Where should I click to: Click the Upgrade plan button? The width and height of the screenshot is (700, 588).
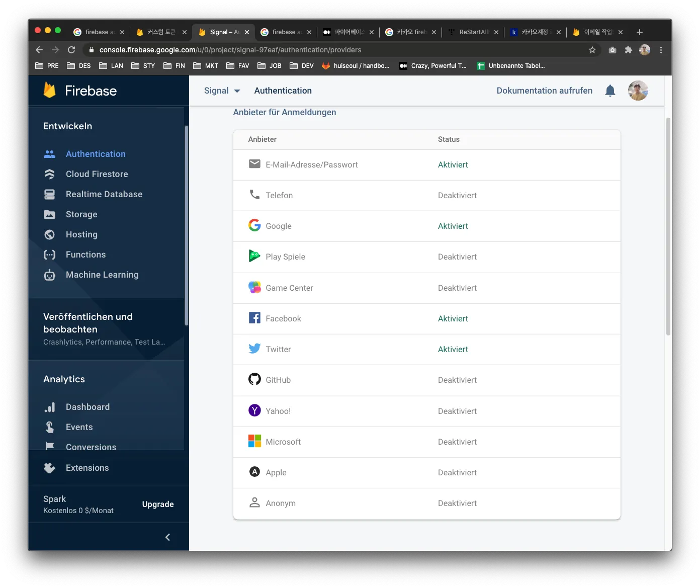point(158,504)
